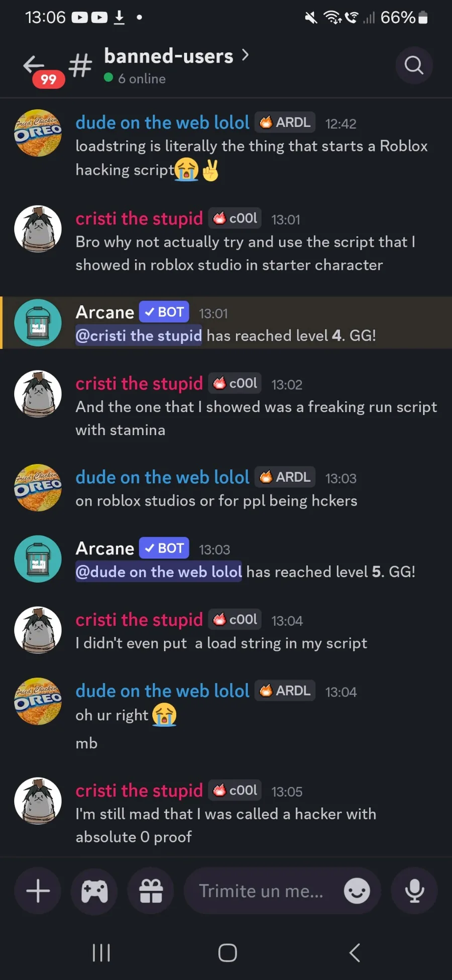The height and width of the screenshot is (980, 452).
Task: Open the hash channel icon
Action: tap(80, 66)
